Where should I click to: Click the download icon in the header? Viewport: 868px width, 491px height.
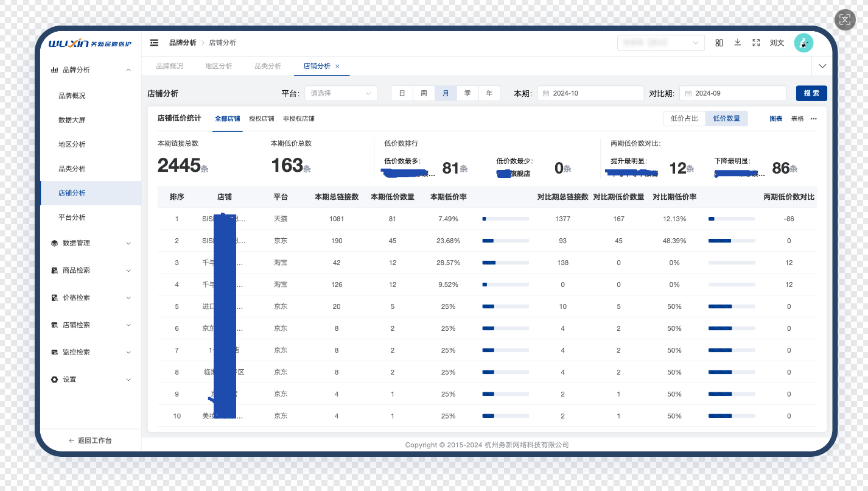coord(737,43)
